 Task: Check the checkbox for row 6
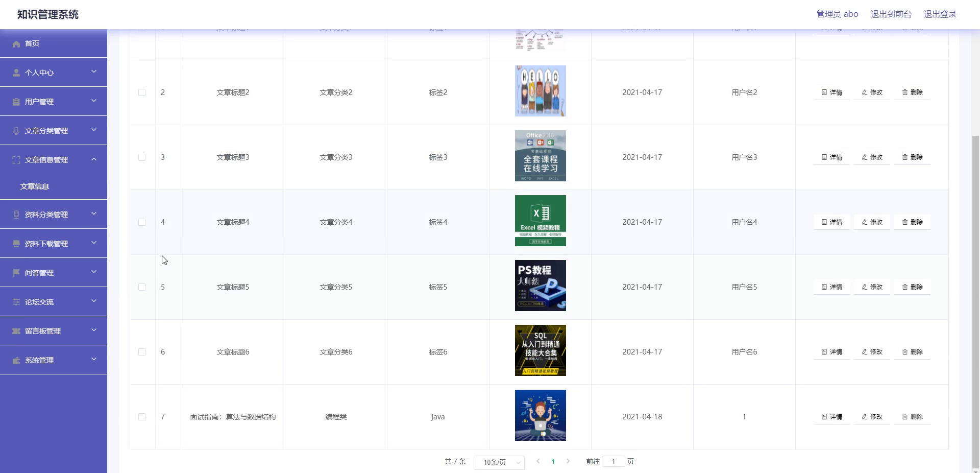(x=142, y=352)
